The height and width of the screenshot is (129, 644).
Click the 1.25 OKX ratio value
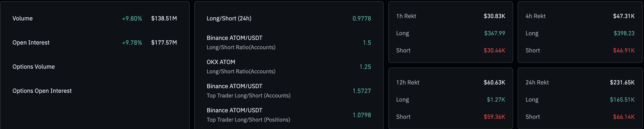click(x=365, y=67)
